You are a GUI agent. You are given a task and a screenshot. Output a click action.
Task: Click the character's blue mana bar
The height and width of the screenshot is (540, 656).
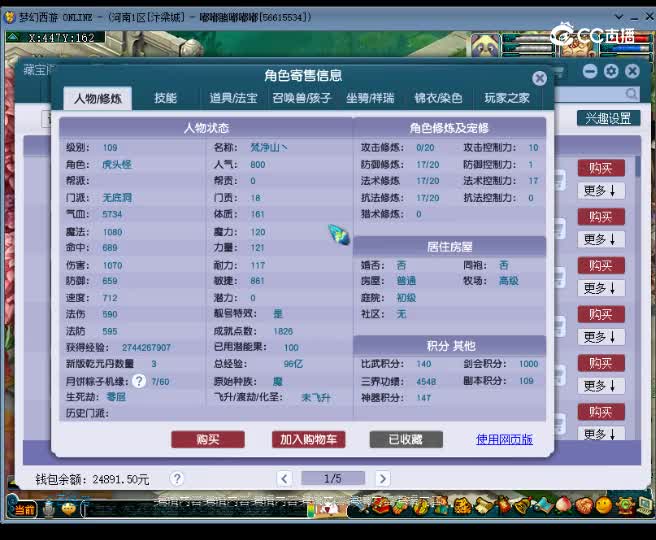[x=626, y=49]
